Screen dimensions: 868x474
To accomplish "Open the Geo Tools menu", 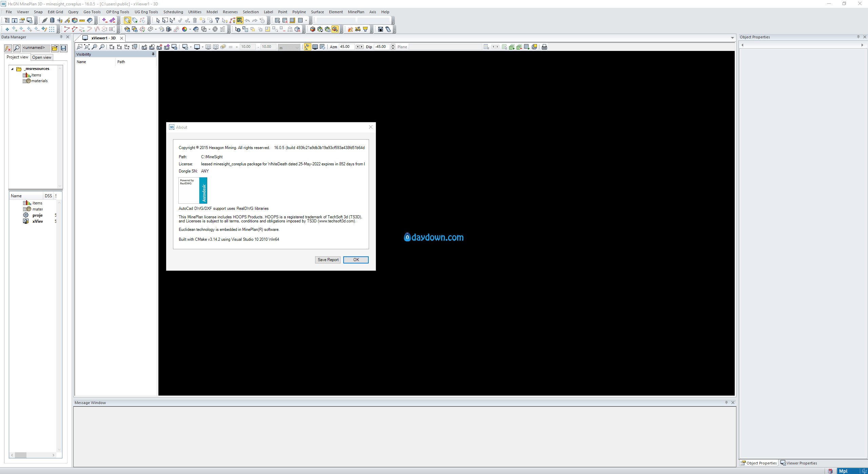I will [x=92, y=12].
